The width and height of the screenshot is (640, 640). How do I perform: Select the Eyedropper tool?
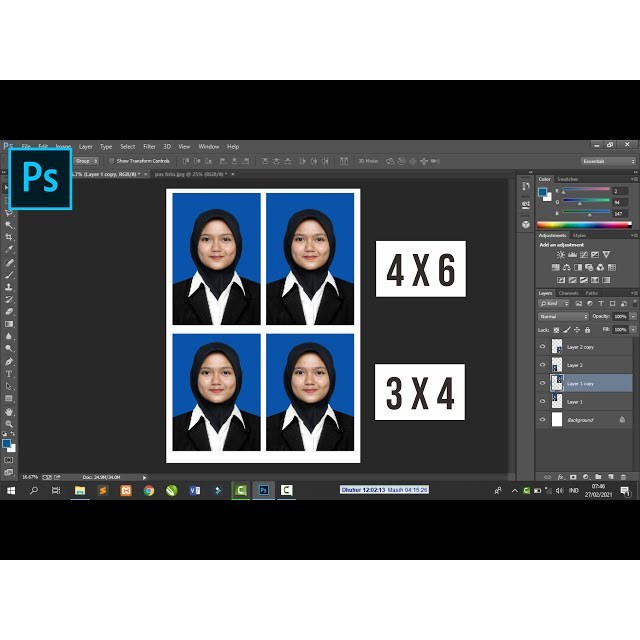point(9,249)
